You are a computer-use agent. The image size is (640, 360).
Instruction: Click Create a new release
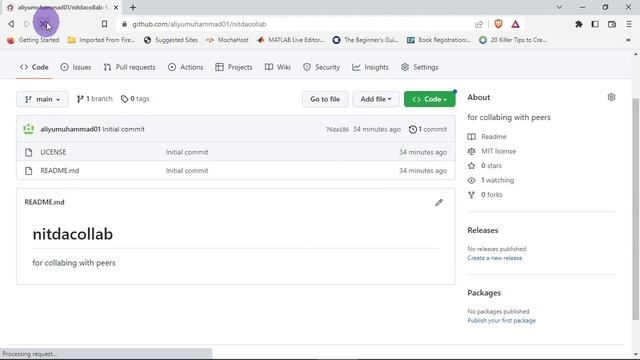494,258
